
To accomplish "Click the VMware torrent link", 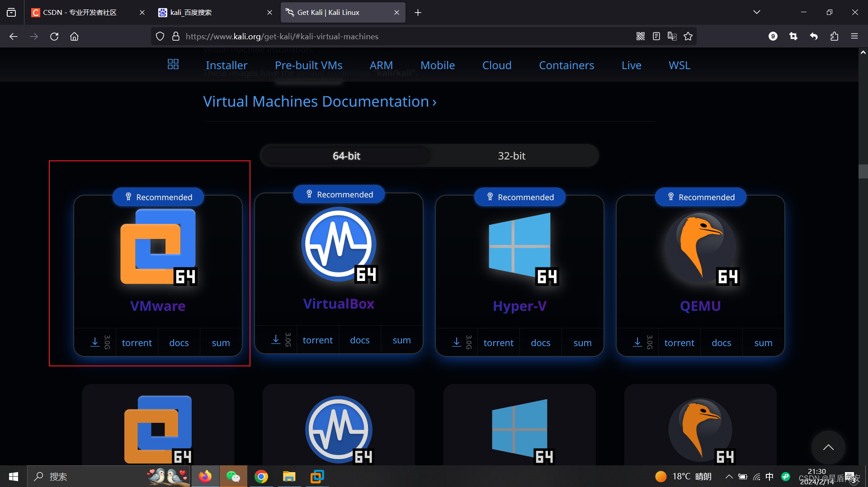I will (137, 343).
